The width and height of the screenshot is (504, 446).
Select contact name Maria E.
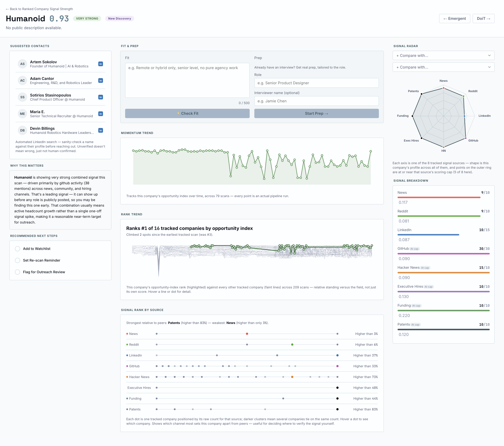pos(37,112)
